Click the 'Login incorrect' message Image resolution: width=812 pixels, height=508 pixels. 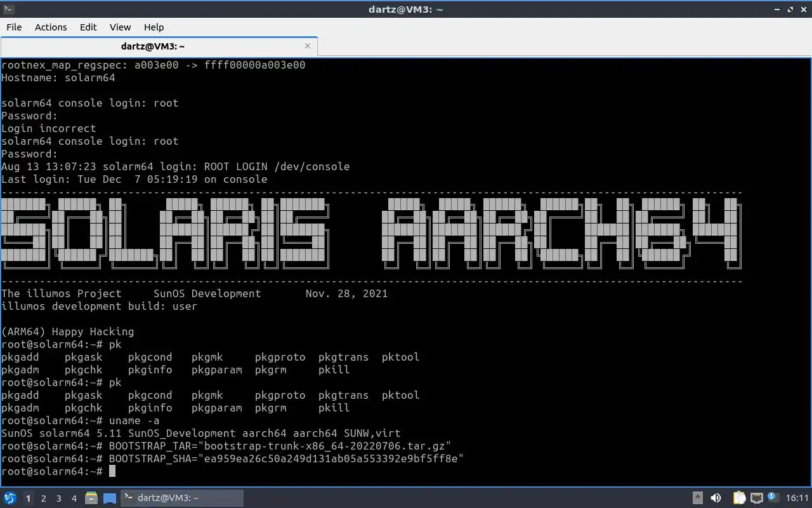click(x=49, y=128)
